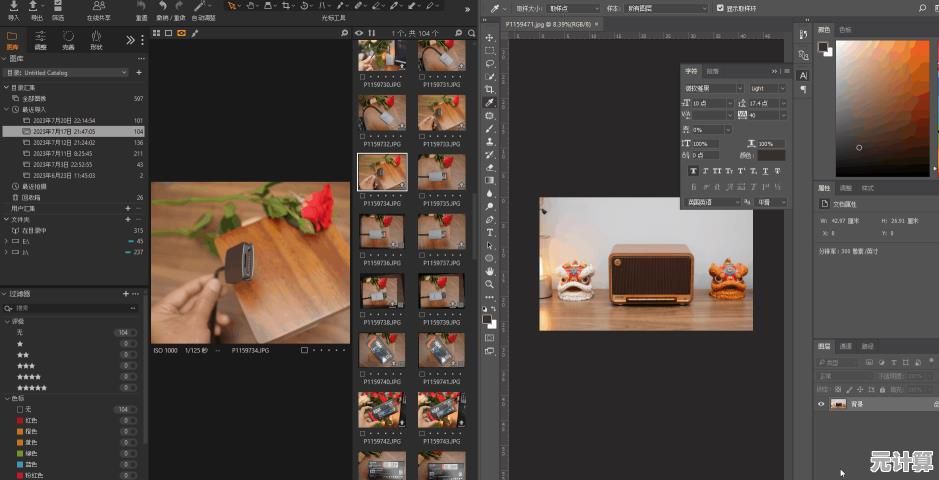Click Faux Bold button in Character panel
This screenshot has height=480, width=939.
tap(693, 171)
